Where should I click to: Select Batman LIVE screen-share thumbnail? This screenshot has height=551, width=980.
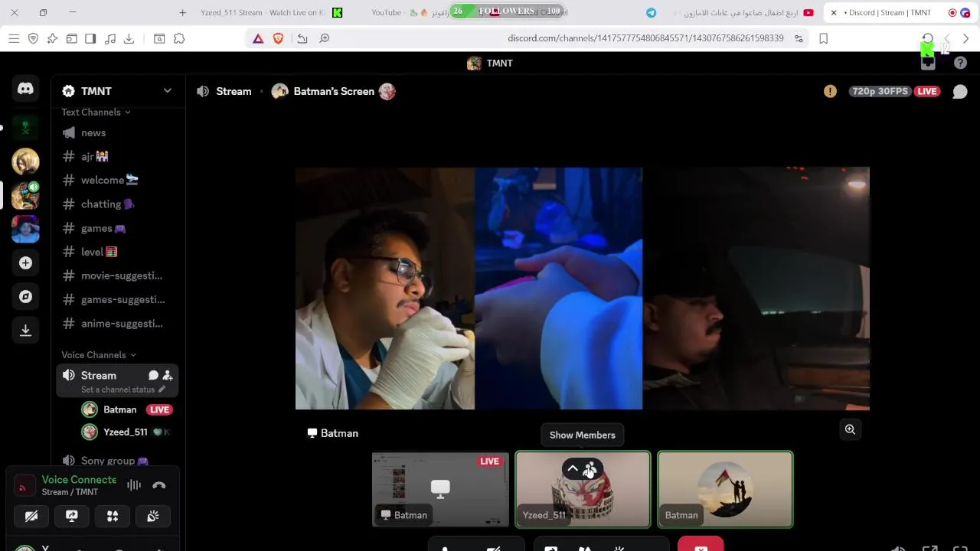(x=440, y=490)
